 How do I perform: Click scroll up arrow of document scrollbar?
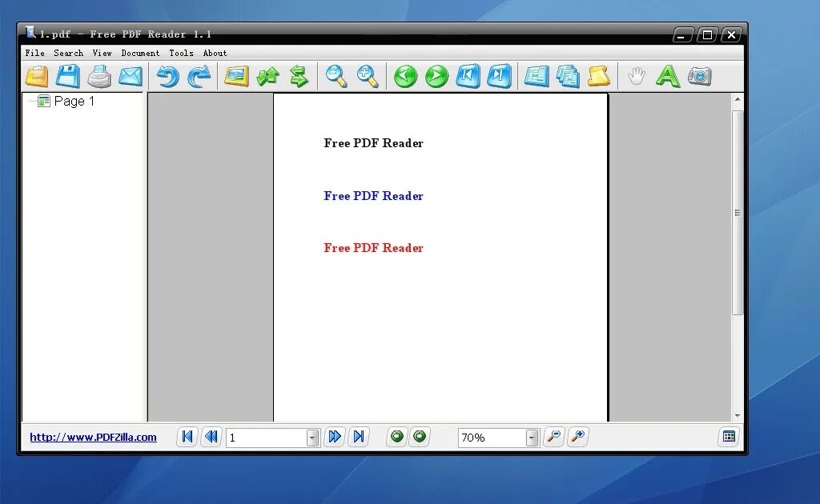tap(738, 99)
